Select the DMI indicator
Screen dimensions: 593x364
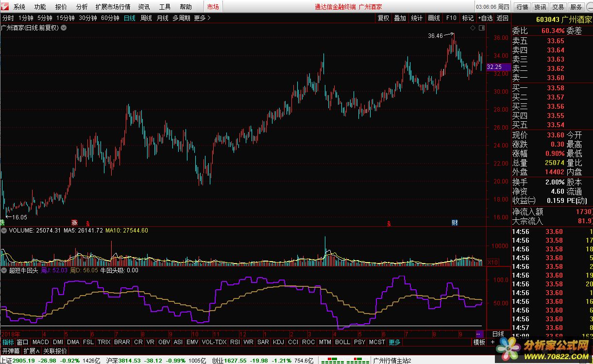click(58, 342)
